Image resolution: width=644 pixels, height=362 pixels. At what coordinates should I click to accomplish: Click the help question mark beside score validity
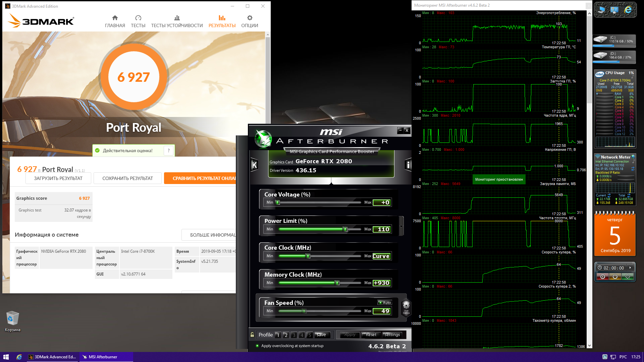click(169, 150)
